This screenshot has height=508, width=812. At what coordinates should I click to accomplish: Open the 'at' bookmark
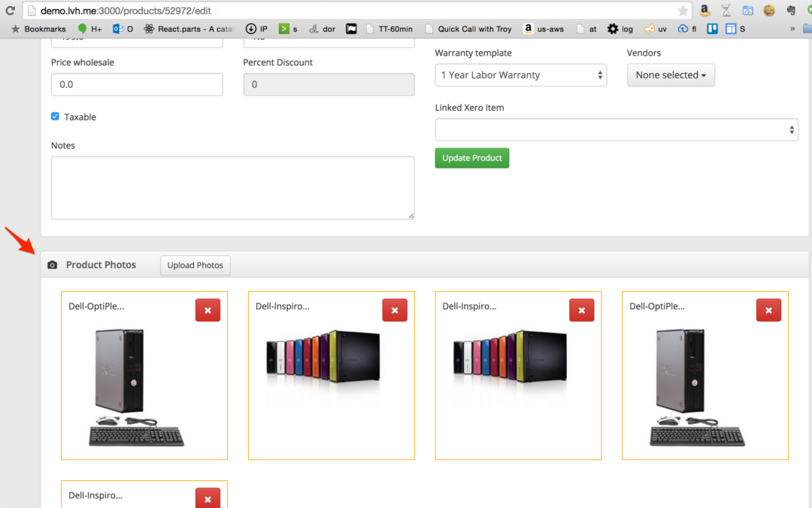pos(586,29)
